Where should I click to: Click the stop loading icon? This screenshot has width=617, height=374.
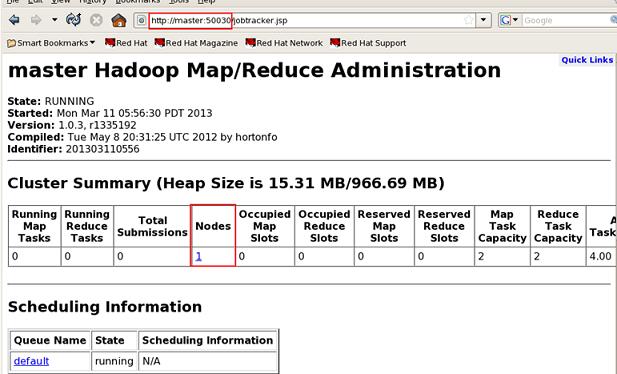pyautogui.click(x=96, y=20)
